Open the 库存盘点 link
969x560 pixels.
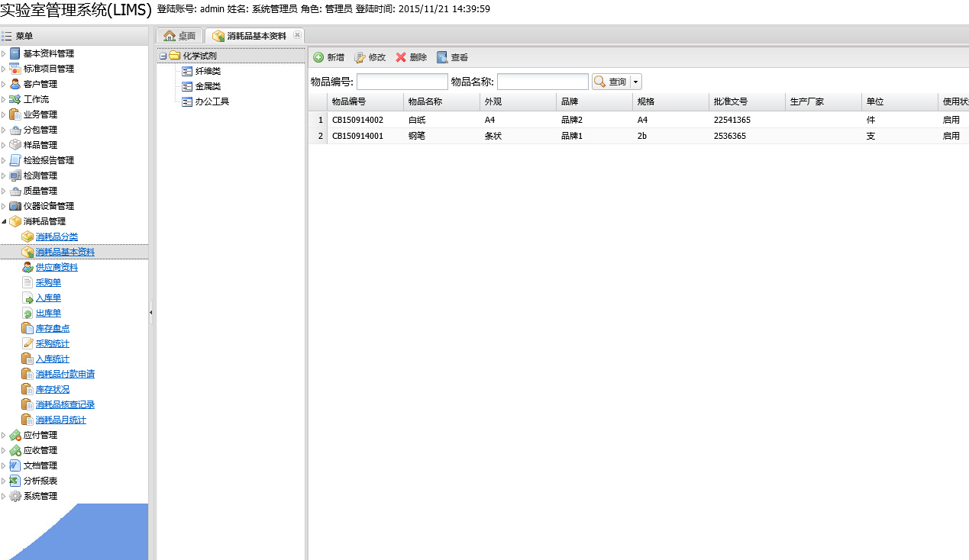(x=53, y=328)
